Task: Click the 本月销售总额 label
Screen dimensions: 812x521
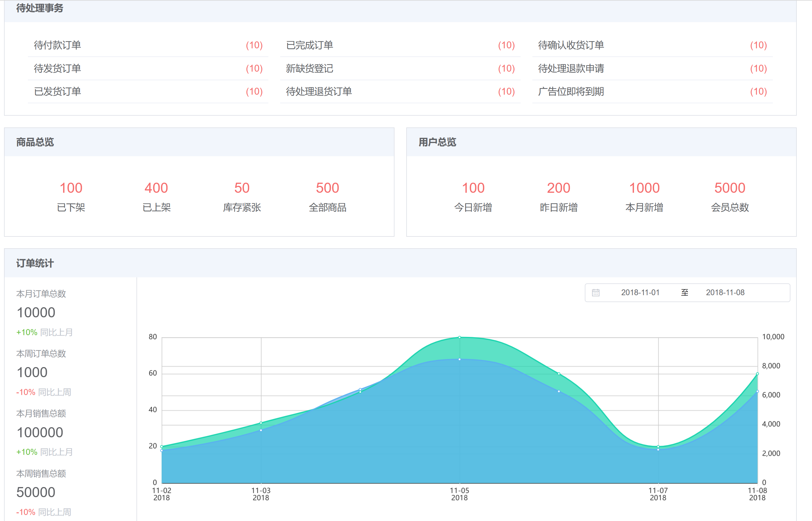Action: point(41,413)
